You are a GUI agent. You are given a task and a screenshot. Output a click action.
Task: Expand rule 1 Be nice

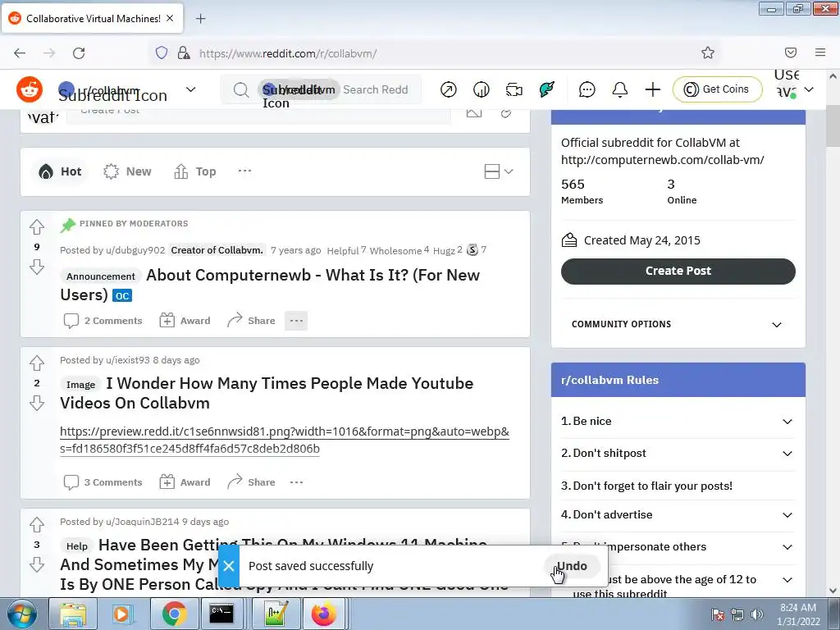(x=678, y=421)
